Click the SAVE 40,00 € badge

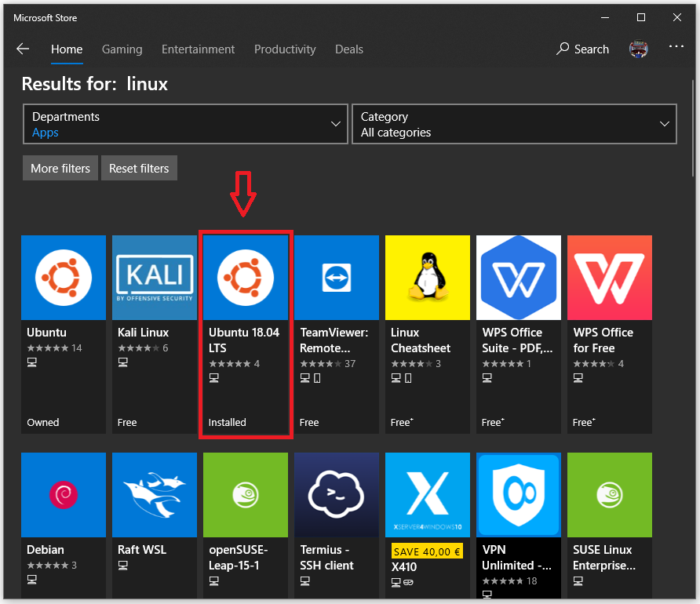[x=427, y=551]
